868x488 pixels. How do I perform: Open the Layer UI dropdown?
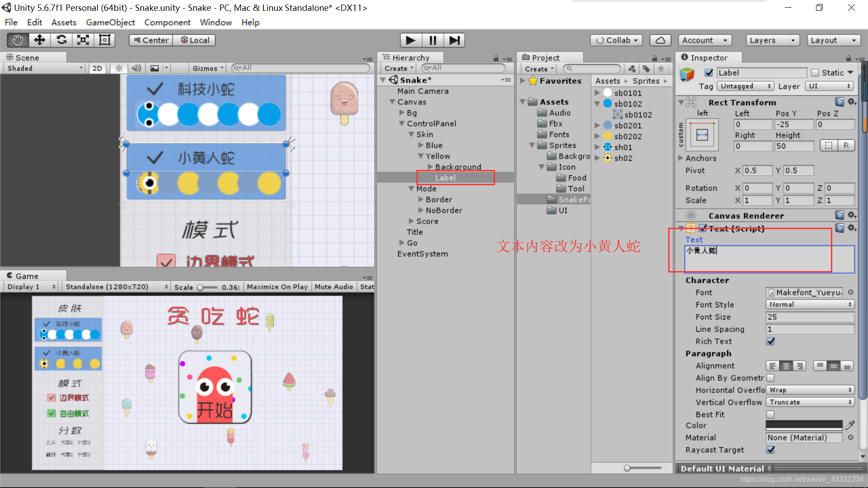pos(830,86)
